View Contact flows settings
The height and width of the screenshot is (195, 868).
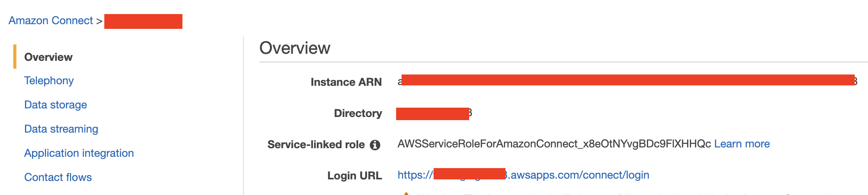[58, 177]
